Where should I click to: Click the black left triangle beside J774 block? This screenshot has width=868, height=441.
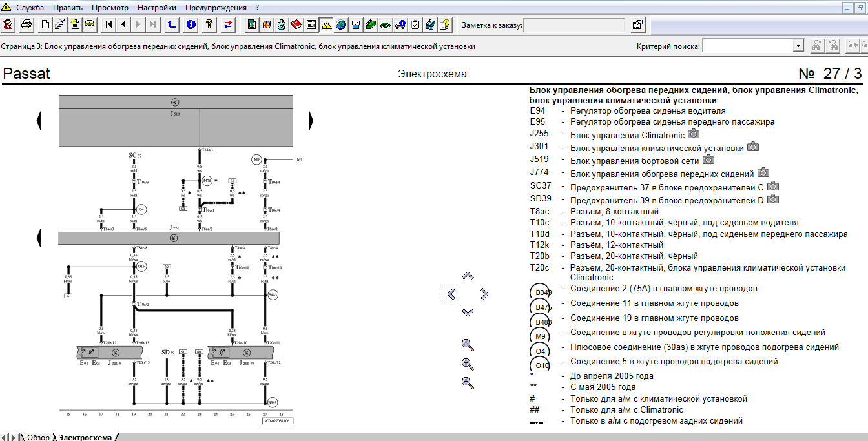[39, 238]
